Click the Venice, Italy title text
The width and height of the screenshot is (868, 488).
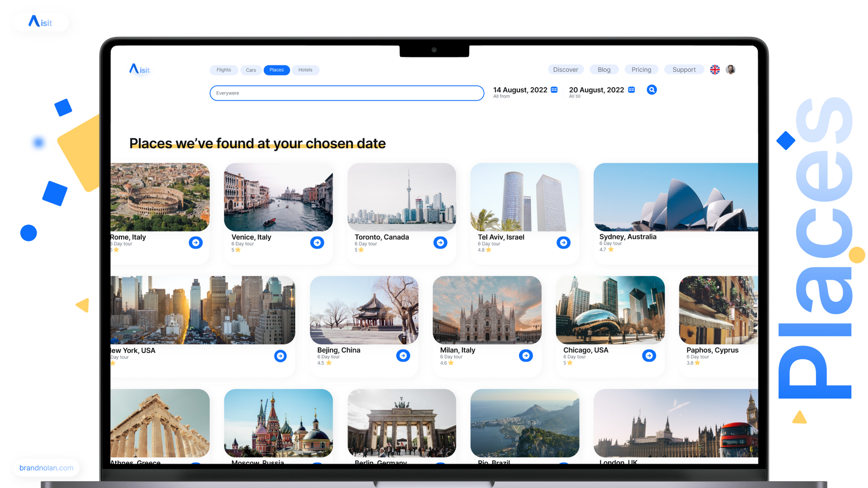(251, 237)
